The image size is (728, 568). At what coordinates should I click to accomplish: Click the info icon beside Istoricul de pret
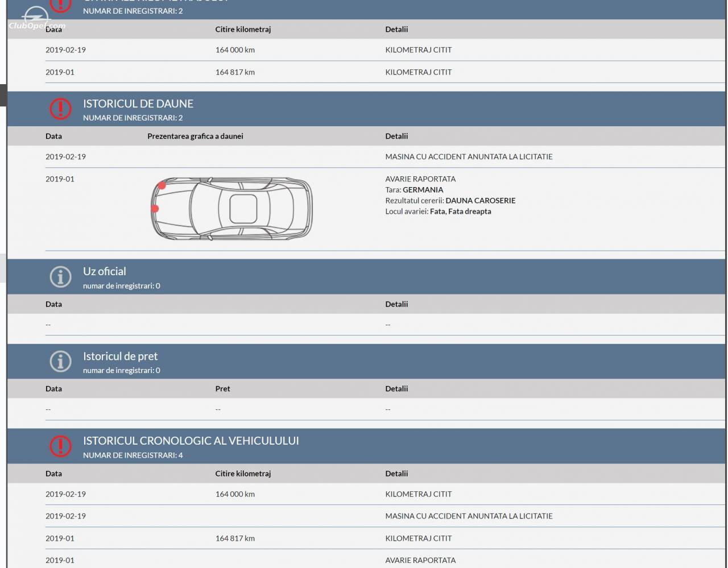[60, 361]
